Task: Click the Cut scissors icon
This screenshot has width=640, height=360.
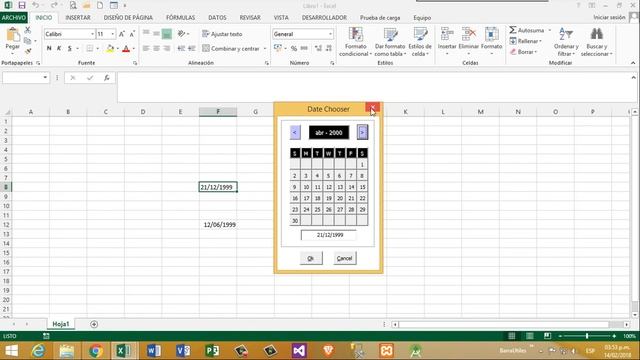Action: coord(27,30)
